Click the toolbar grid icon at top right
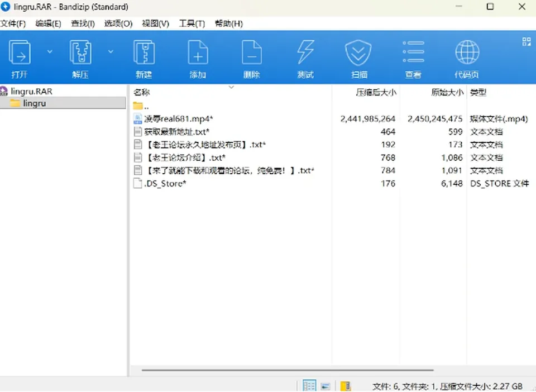 click(x=527, y=42)
